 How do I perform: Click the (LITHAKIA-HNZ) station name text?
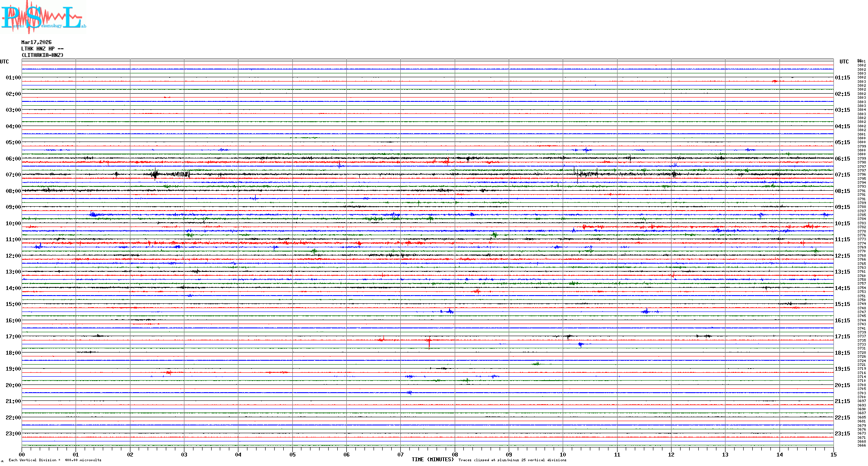point(42,55)
